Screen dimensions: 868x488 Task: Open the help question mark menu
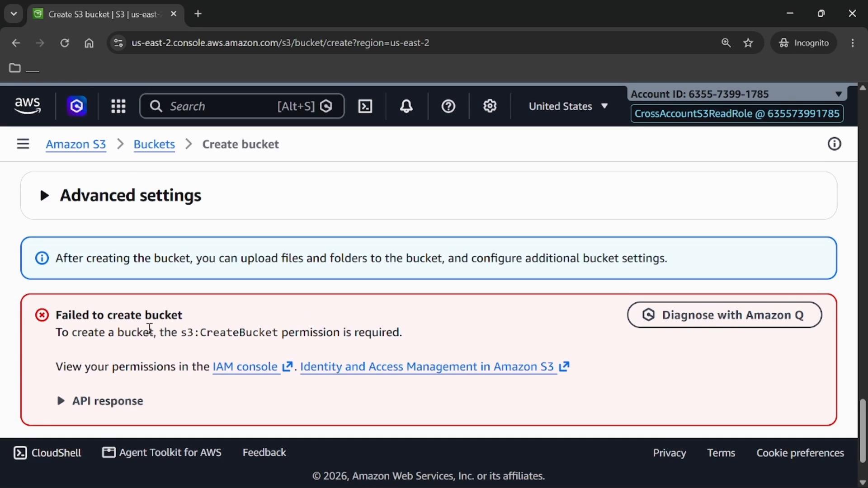448,106
